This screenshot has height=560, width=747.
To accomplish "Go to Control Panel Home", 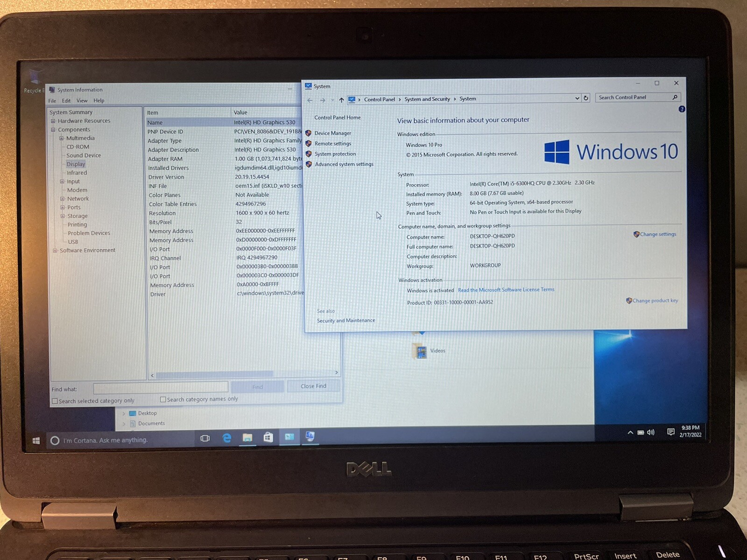I will click(338, 118).
